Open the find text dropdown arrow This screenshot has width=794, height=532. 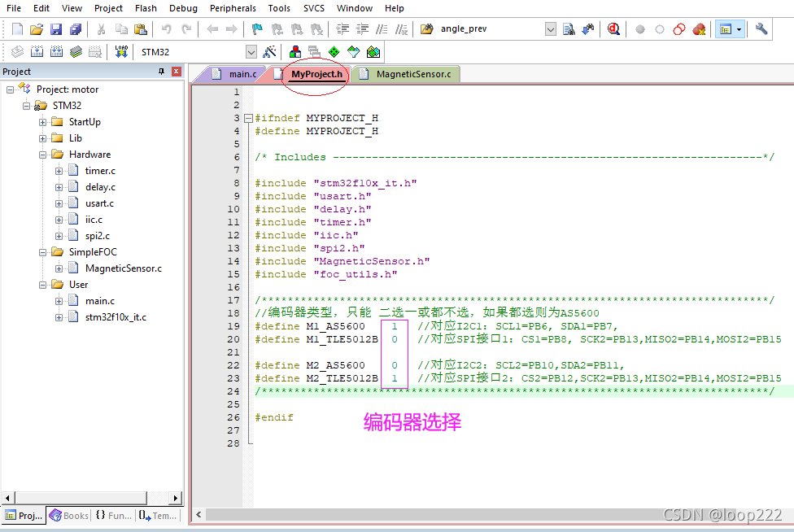551,28
